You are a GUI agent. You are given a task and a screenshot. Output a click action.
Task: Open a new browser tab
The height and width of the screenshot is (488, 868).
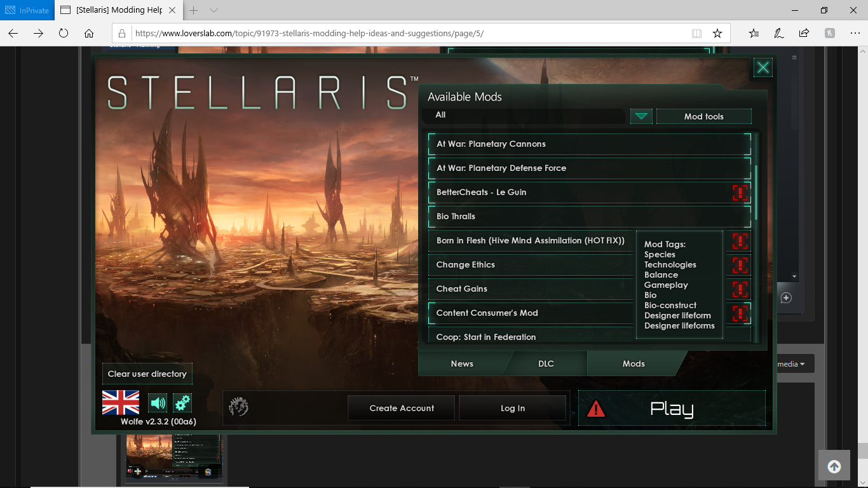click(194, 10)
